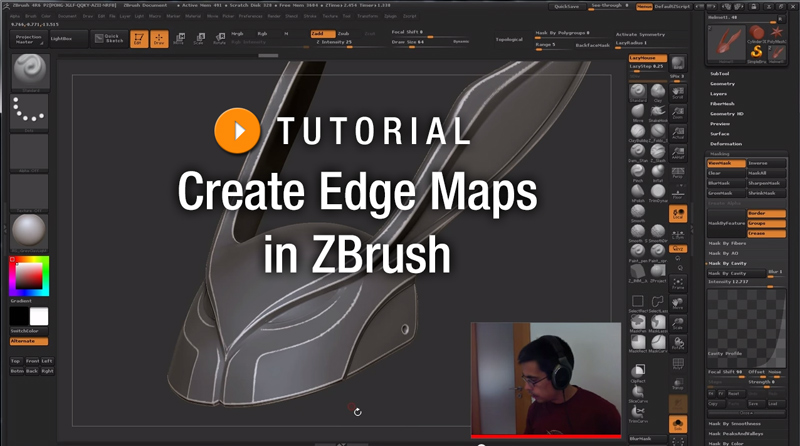Pick a color in the color picker
Screen dimensions: 800x446
point(29,276)
